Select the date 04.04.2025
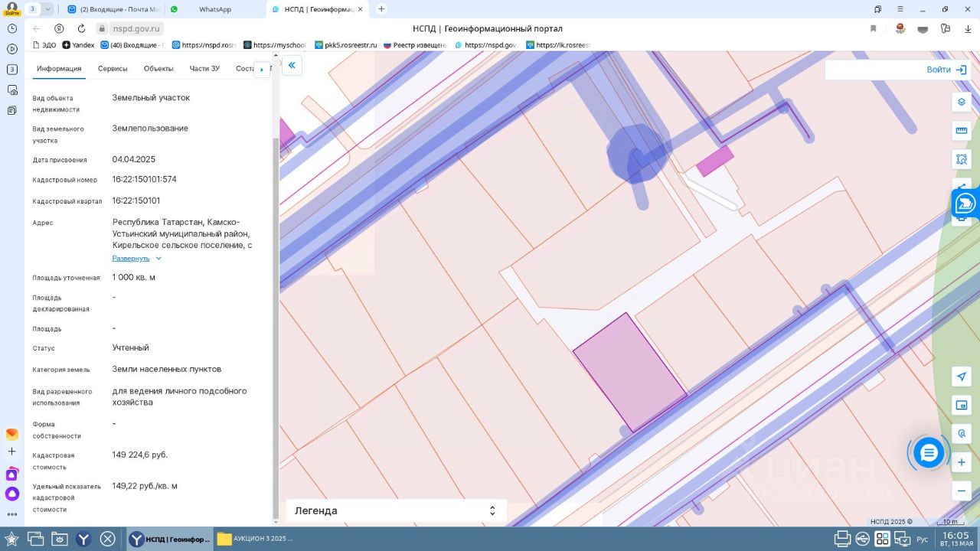This screenshot has height=551, width=980. [134, 159]
